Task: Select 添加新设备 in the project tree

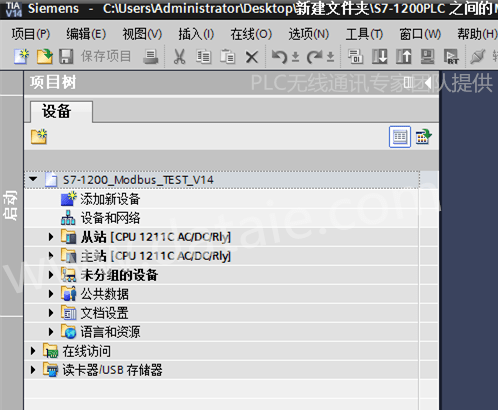Action: pyautogui.click(x=110, y=199)
